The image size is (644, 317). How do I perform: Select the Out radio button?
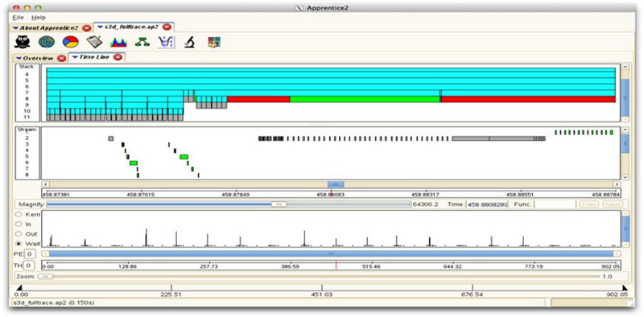19,234
